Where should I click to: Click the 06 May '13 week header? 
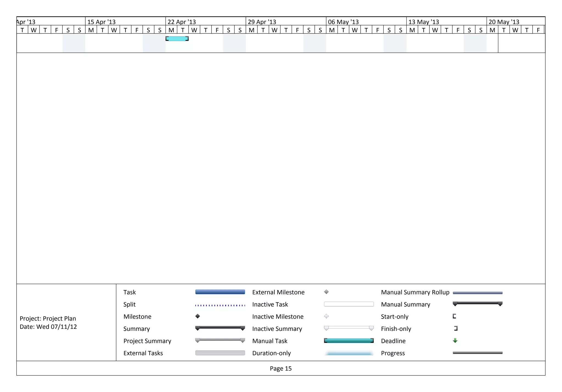343,22
